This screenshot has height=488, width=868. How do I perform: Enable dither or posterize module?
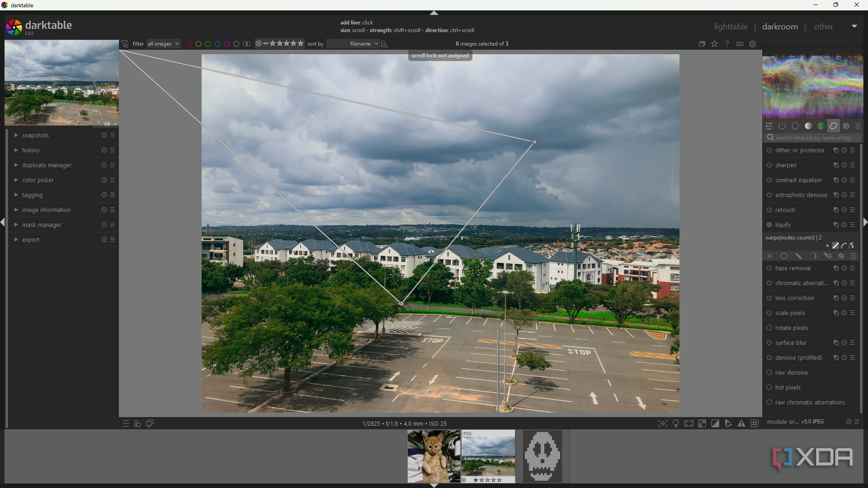tap(769, 150)
